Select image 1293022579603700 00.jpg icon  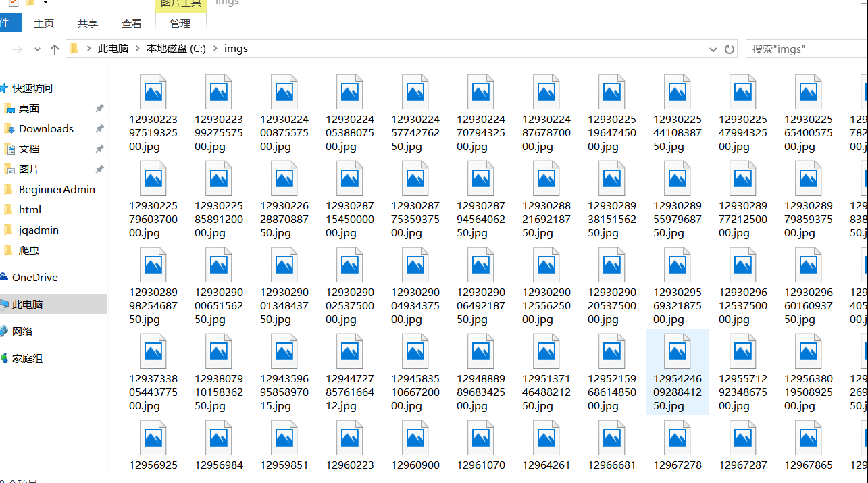[x=153, y=178]
